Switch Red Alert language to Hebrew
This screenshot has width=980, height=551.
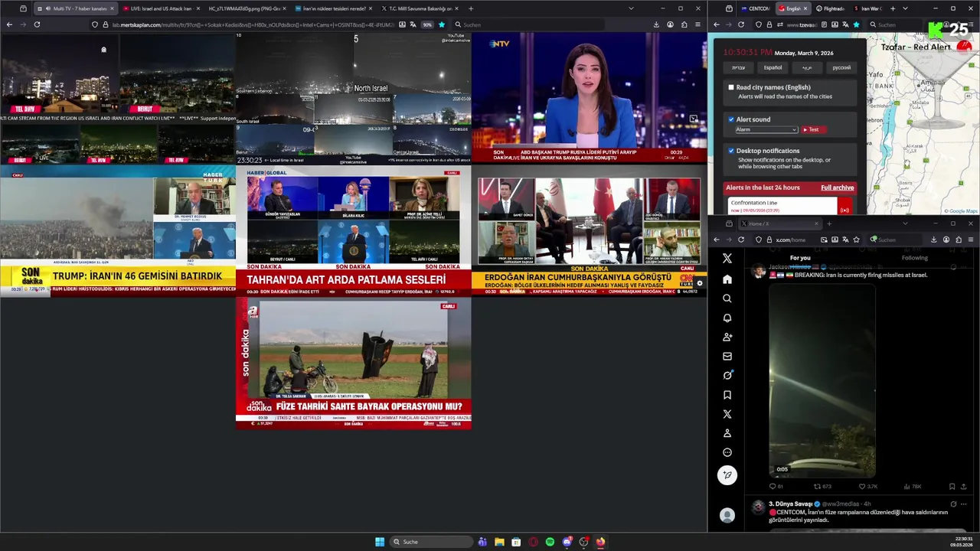coord(739,67)
